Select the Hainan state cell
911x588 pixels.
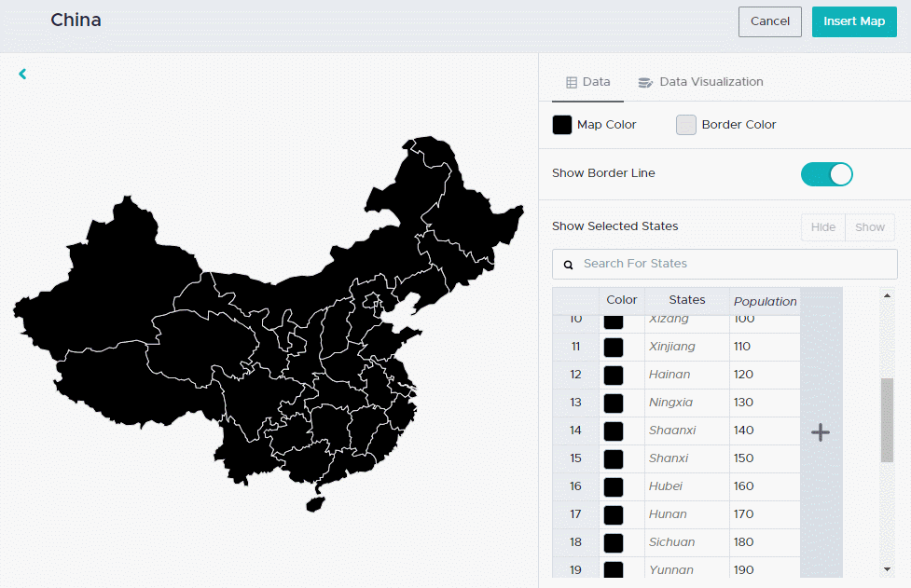coord(686,375)
